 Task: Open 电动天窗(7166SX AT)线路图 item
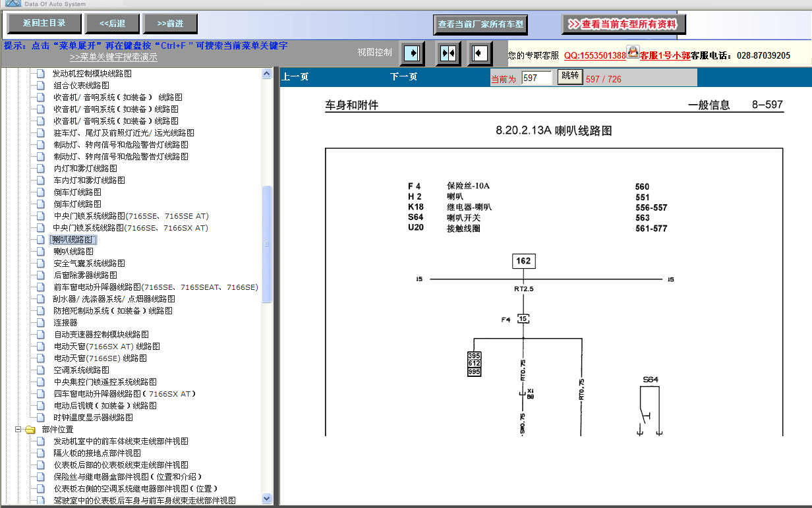[107, 347]
